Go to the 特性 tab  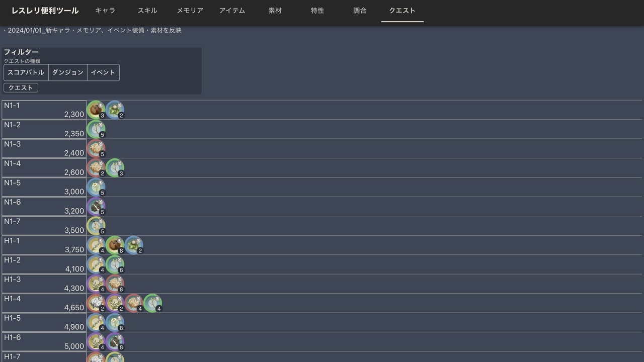(317, 11)
